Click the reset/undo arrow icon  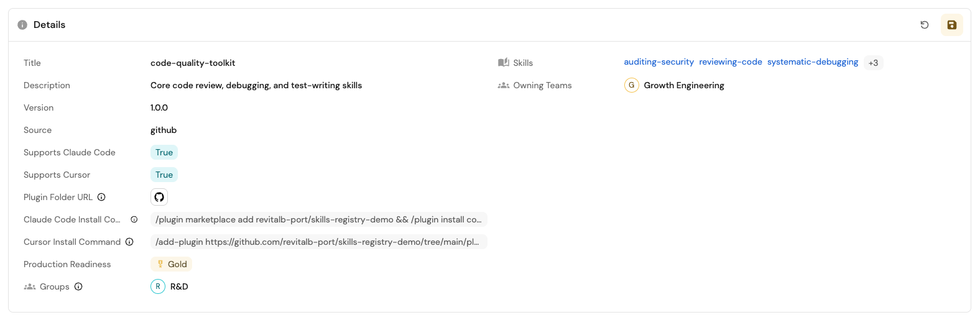925,25
